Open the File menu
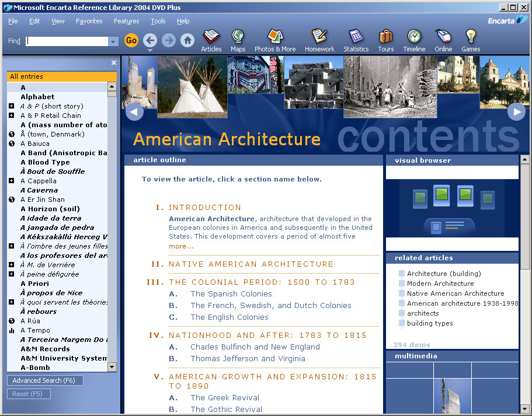Screen dimensions: 532x416 tap(13, 21)
